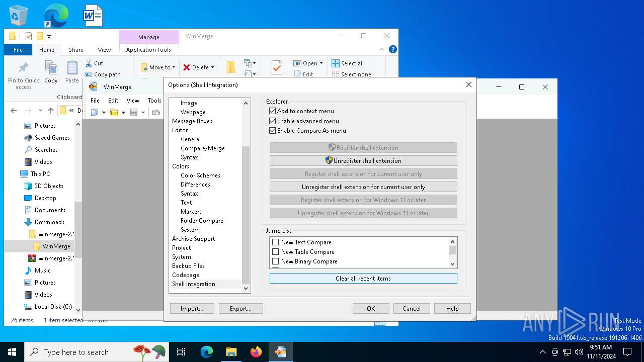Open dropdown arrow beside WinMerge save icon
The image size is (644, 362).
pyautogui.click(x=143, y=113)
